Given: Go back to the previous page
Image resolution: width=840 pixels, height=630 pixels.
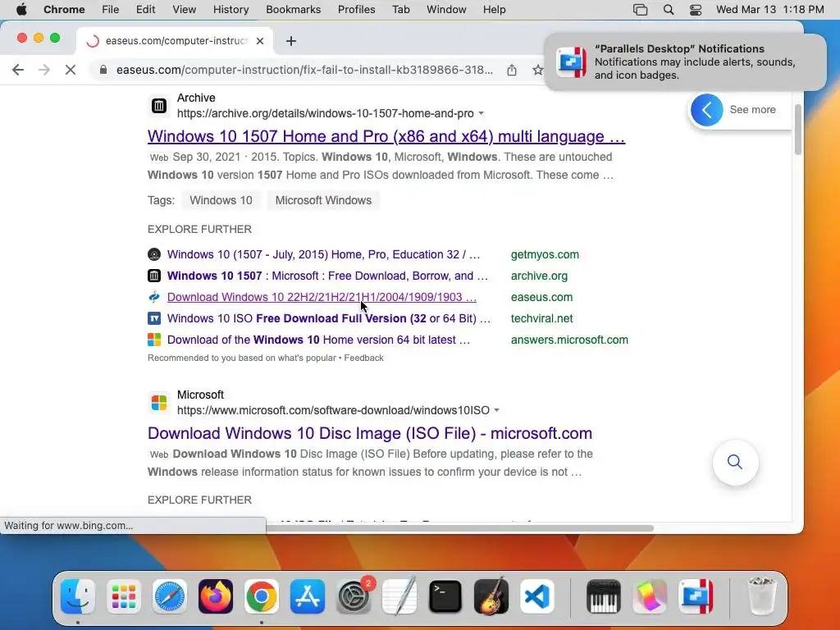Looking at the screenshot, I should coord(18,70).
